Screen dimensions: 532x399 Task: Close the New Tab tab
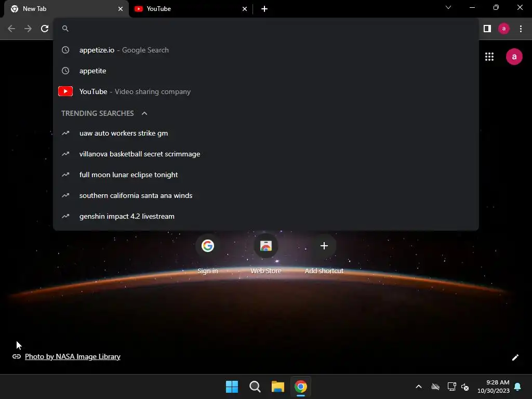[x=120, y=9]
